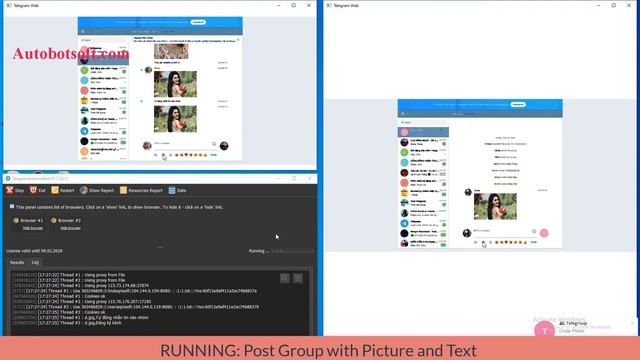Open the Data database button
640x360 pixels.
click(x=178, y=190)
